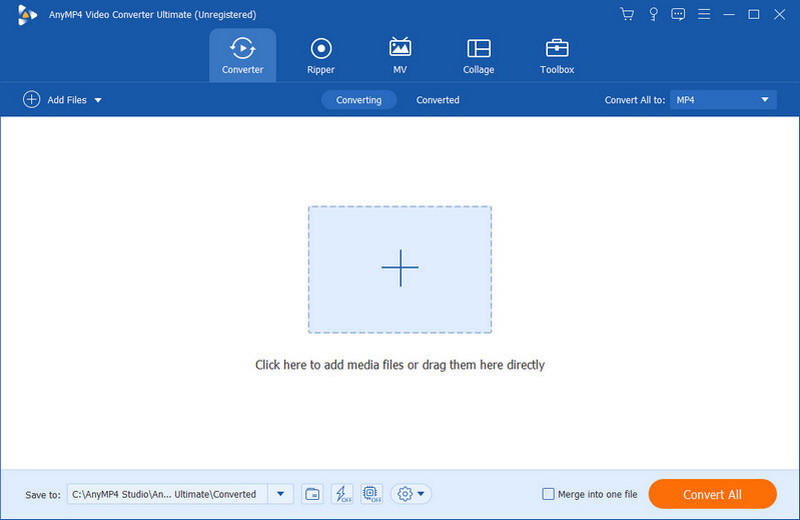Click the key register icon
This screenshot has width=800, height=520.
click(653, 14)
